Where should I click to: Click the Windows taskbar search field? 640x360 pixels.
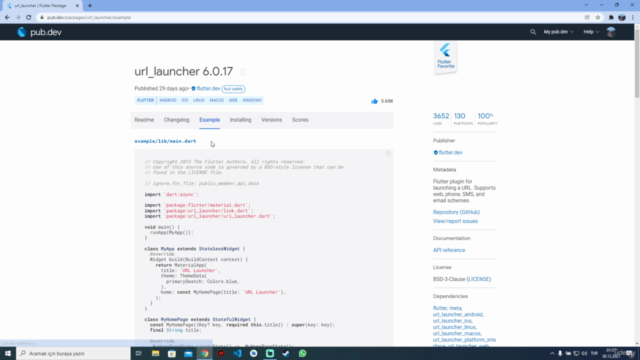pyautogui.click(x=73, y=353)
